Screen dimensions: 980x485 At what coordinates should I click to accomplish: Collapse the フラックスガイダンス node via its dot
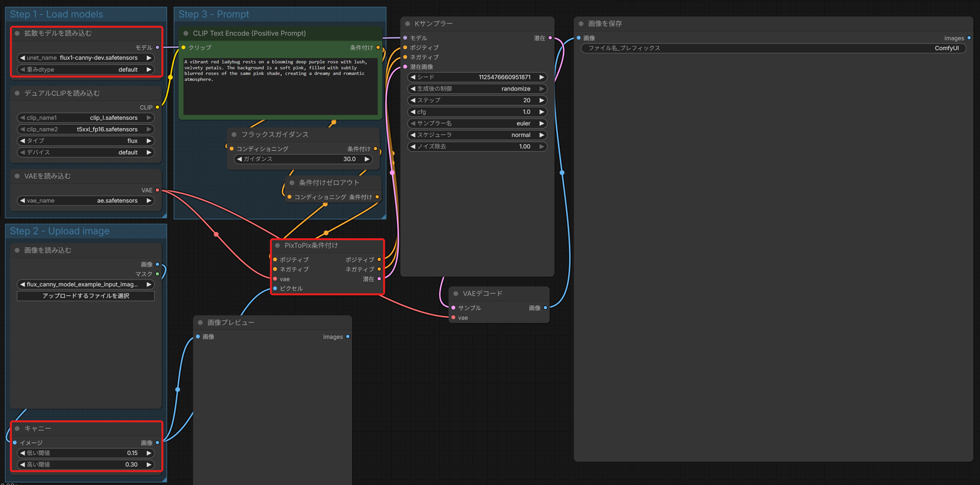click(234, 135)
